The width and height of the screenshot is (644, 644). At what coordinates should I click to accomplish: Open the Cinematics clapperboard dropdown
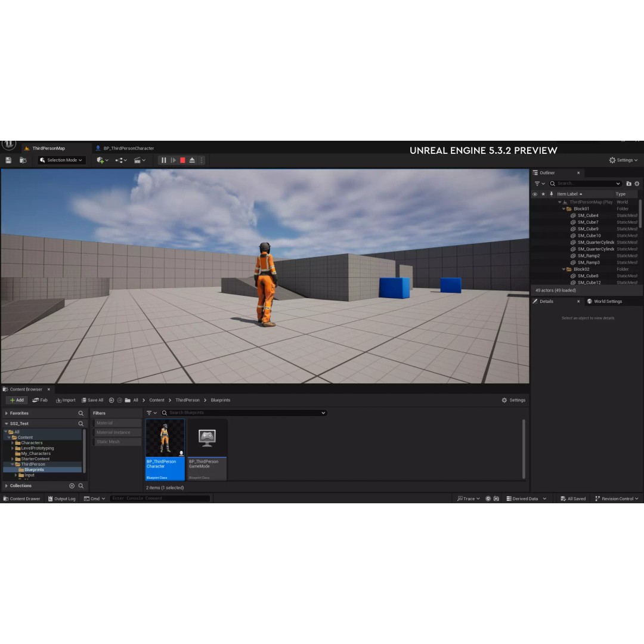pos(140,160)
